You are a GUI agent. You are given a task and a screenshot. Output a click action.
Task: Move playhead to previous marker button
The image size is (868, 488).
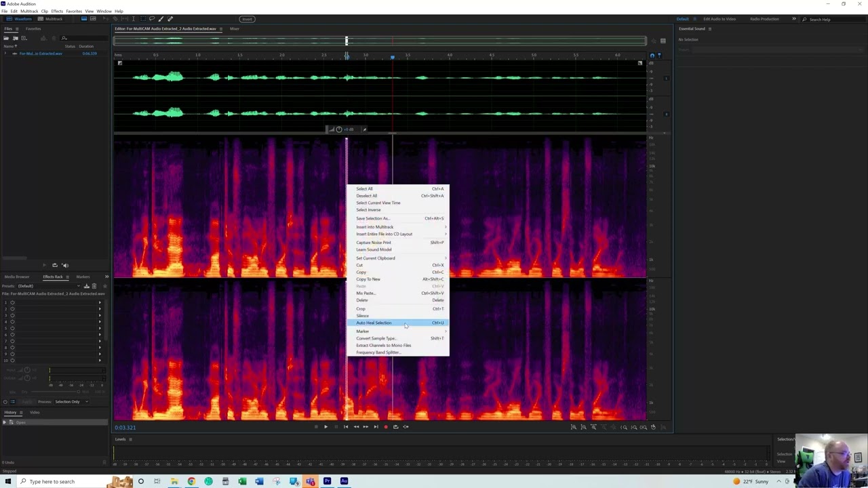point(346,427)
